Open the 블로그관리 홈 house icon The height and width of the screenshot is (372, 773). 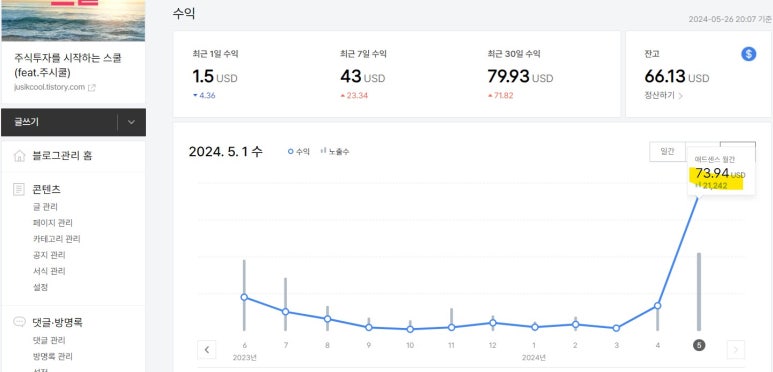(x=19, y=156)
